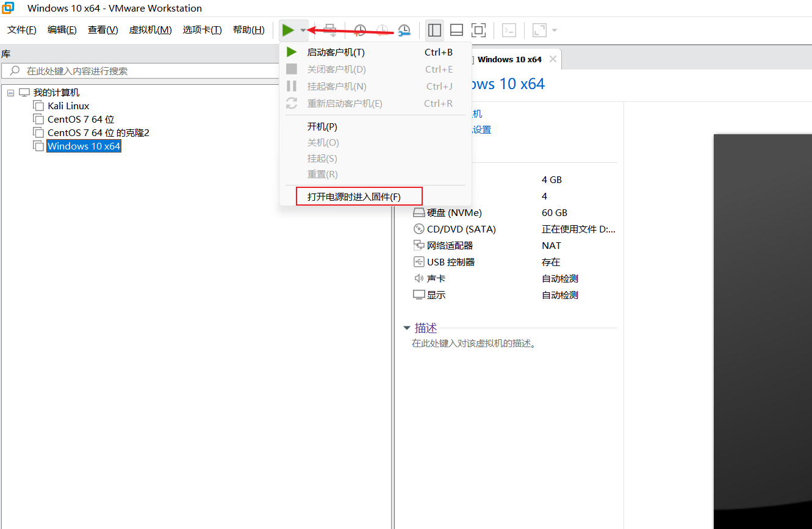Image resolution: width=812 pixels, height=529 pixels.
Task: Select 启动客户机(T) menu entry
Action: coord(336,52)
